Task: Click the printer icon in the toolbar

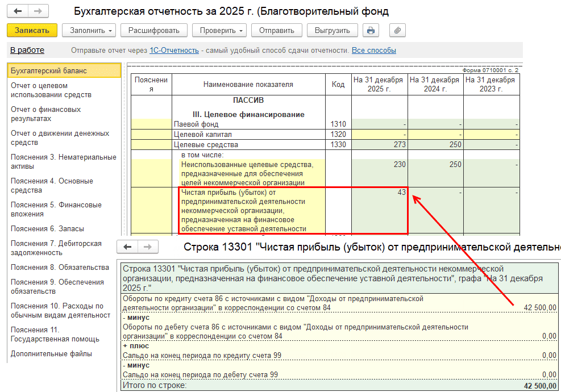Action: (371, 31)
